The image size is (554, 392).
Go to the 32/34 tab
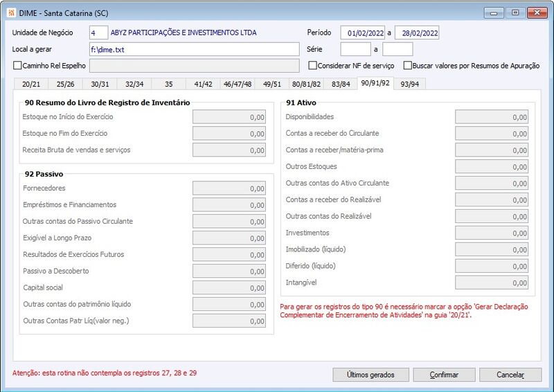[x=134, y=84]
